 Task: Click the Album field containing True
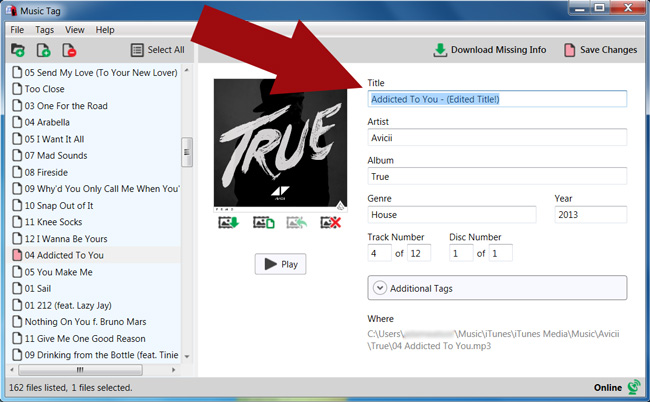(497, 177)
